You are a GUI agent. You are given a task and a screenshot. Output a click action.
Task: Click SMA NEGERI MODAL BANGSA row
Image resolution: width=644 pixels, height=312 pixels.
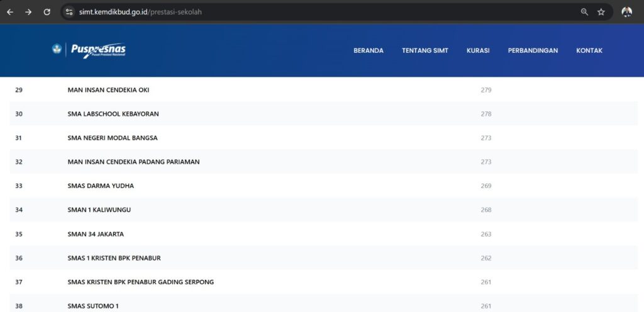click(112, 138)
